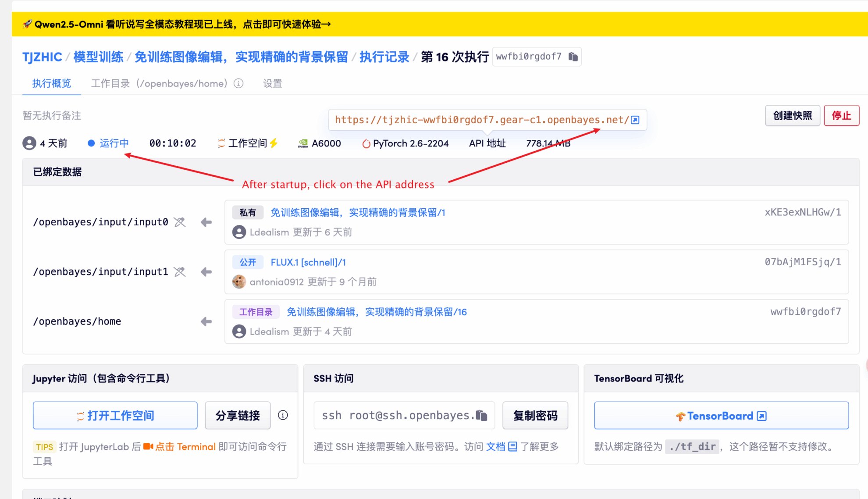The height and width of the screenshot is (499, 868).
Task: Open the TensorBoard button
Action: (721, 415)
